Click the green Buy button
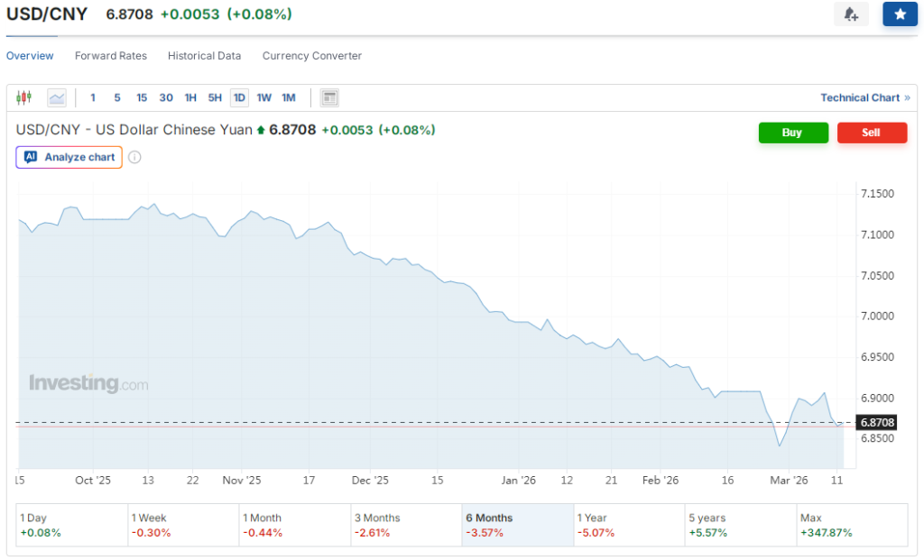This screenshot has height=560, width=924. 793,133
